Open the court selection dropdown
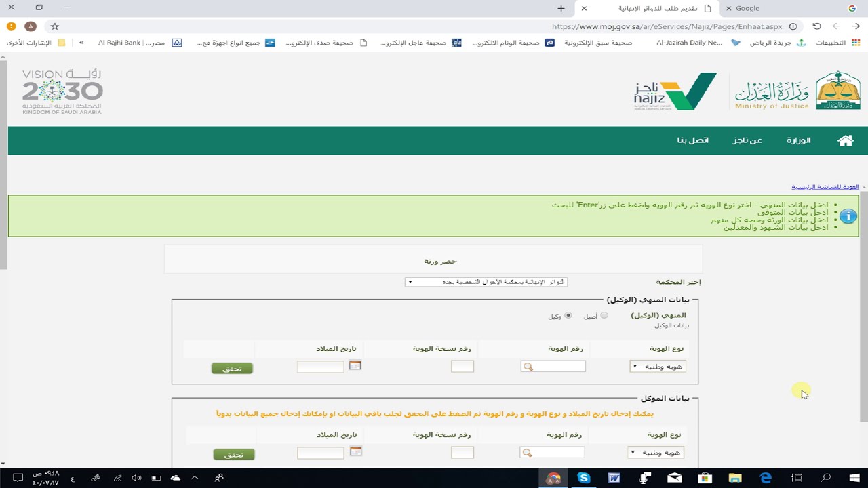Screen dimensions: 868x488 pos(486,282)
